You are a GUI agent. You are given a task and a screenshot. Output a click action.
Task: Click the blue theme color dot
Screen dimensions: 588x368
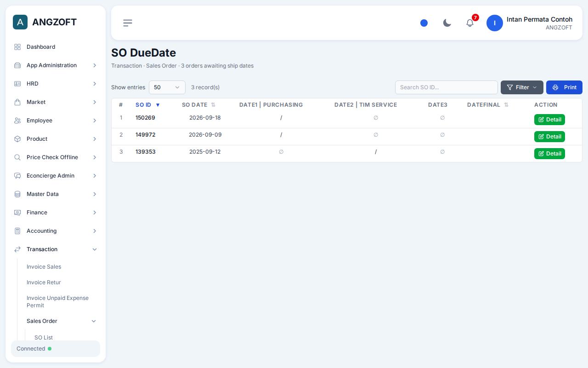click(424, 23)
